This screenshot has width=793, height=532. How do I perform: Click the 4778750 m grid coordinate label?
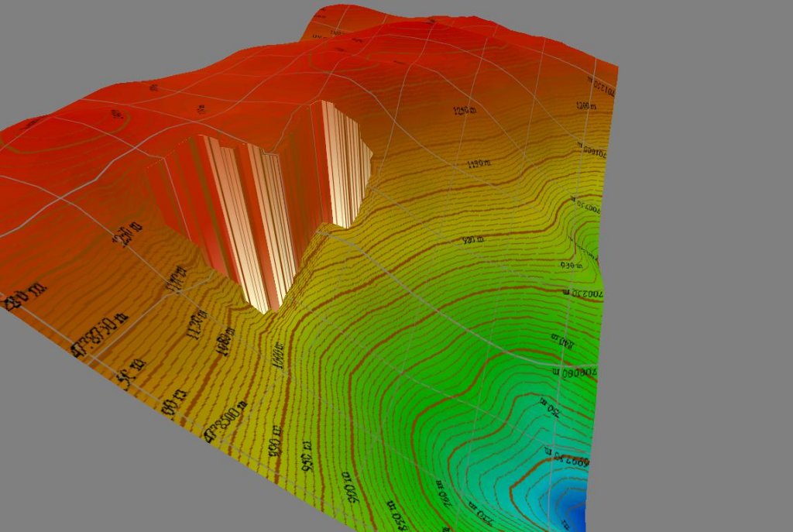[x=98, y=335]
